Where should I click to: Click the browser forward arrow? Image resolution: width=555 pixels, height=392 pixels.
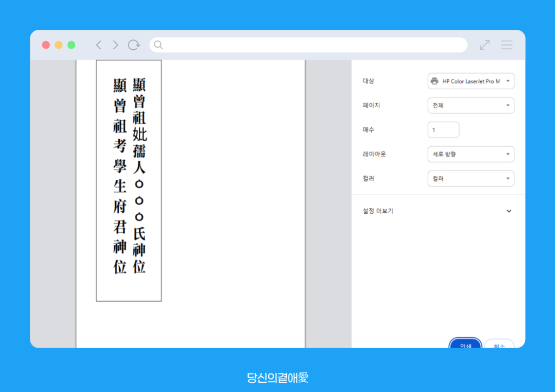115,45
